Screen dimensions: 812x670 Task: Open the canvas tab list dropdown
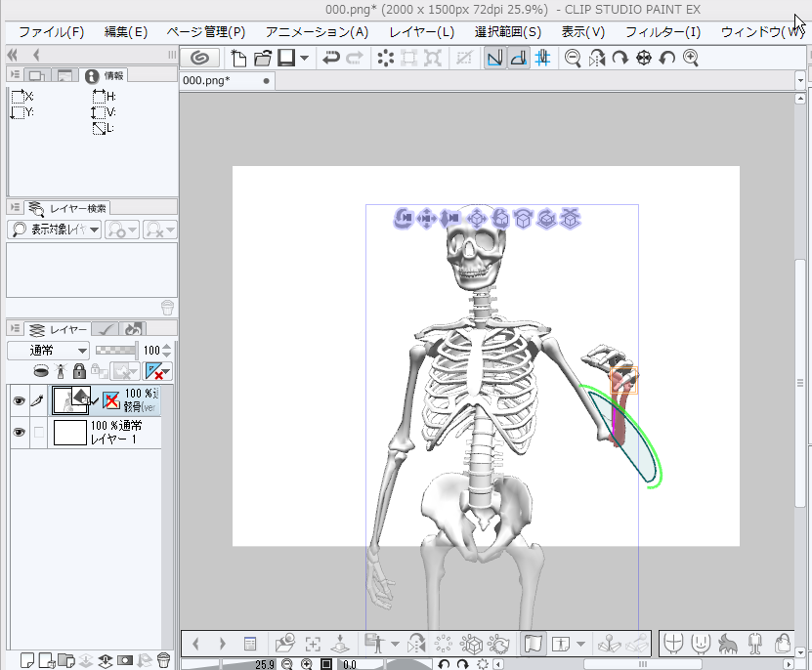click(x=800, y=81)
